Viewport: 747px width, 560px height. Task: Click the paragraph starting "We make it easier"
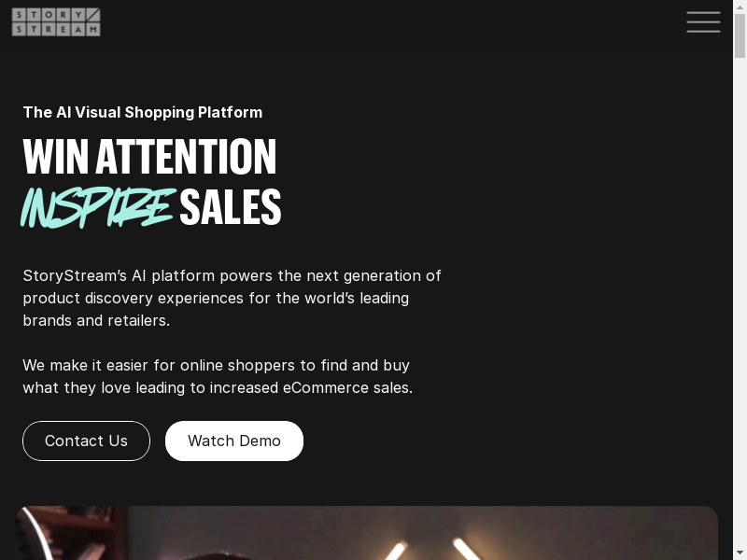coord(218,376)
